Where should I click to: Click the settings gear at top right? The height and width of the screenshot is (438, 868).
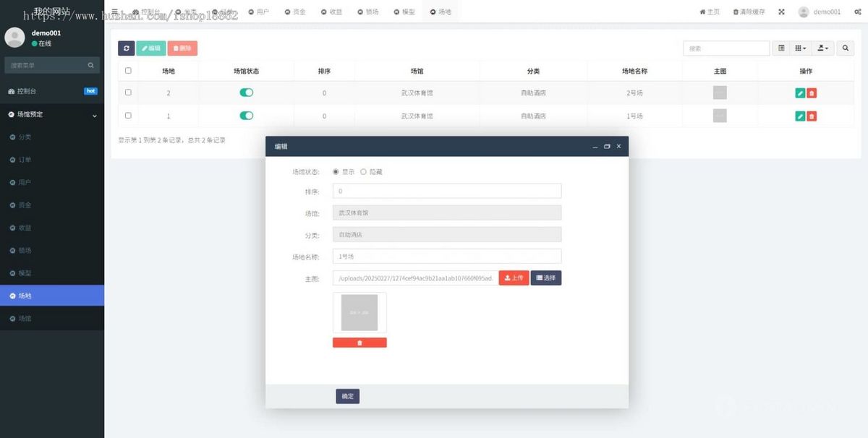pos(856,12)
